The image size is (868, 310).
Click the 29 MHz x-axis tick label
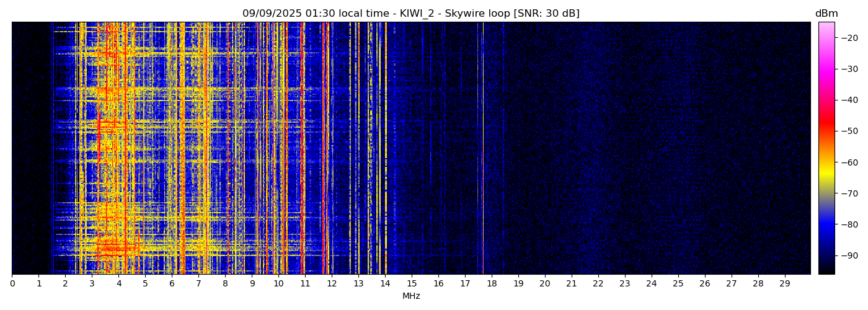(x=784, y=284)
